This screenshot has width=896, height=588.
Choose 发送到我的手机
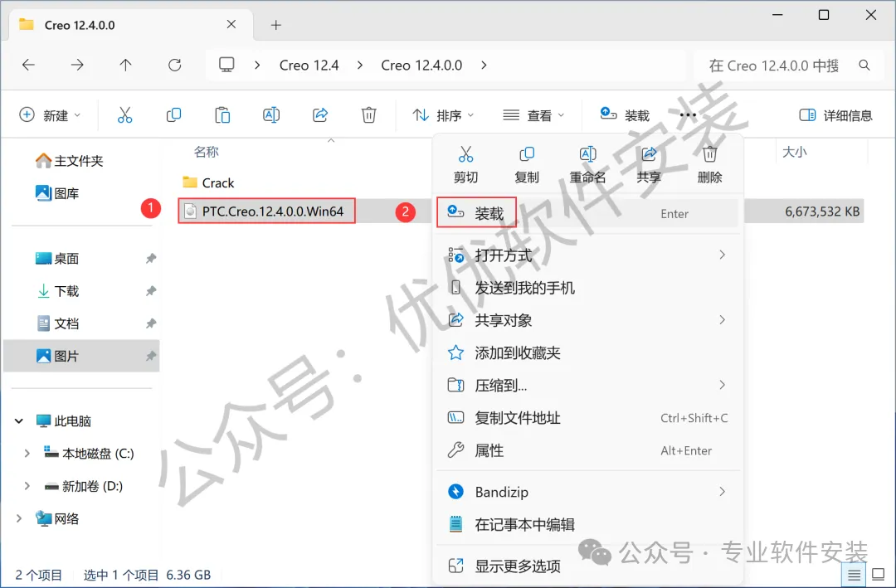pyautogui.click(x=587, y=288)
